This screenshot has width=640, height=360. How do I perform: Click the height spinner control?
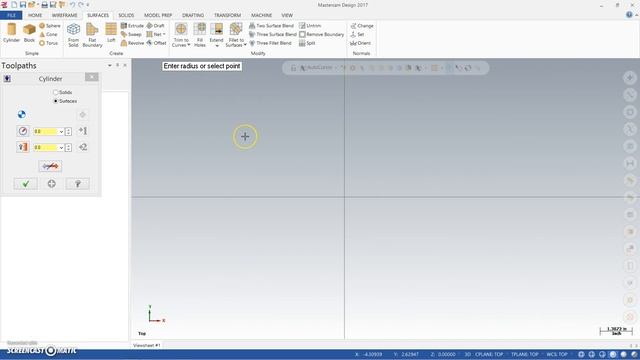[x=69, y=147]
